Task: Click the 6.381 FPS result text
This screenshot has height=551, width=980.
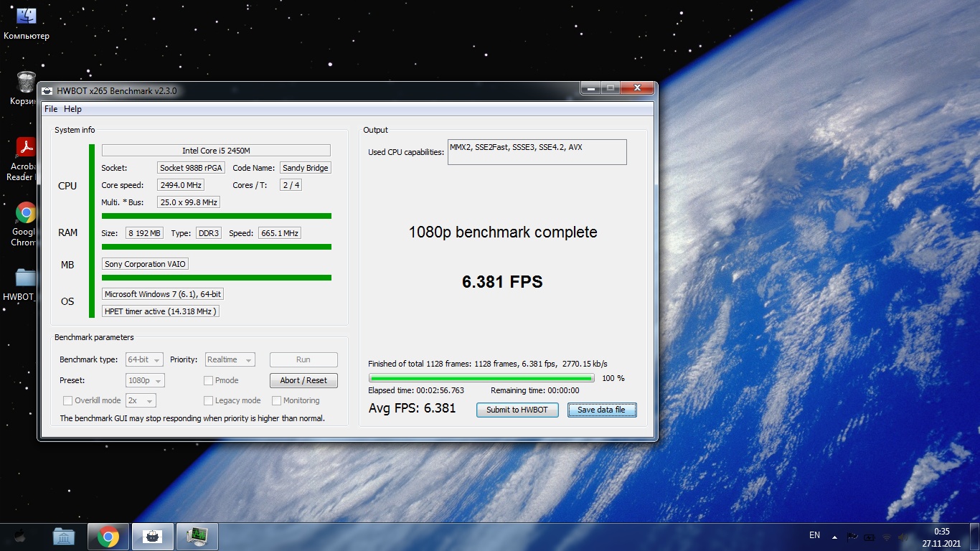Action: [502, 282]
